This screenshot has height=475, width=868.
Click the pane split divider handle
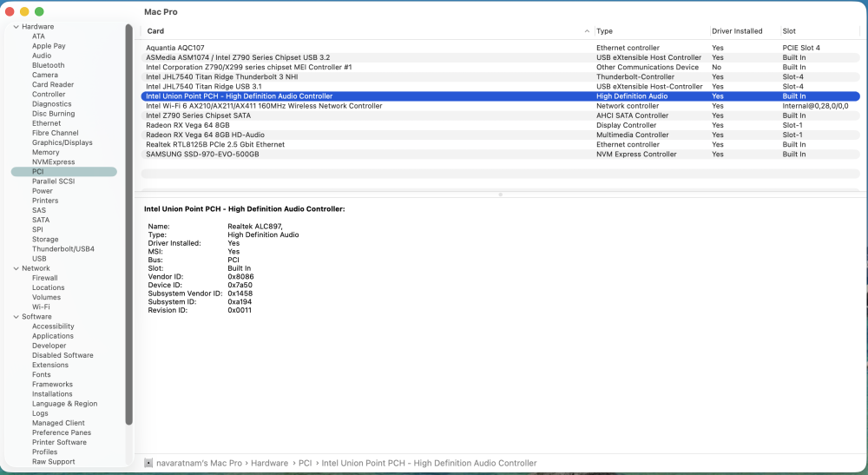[501, 195]
